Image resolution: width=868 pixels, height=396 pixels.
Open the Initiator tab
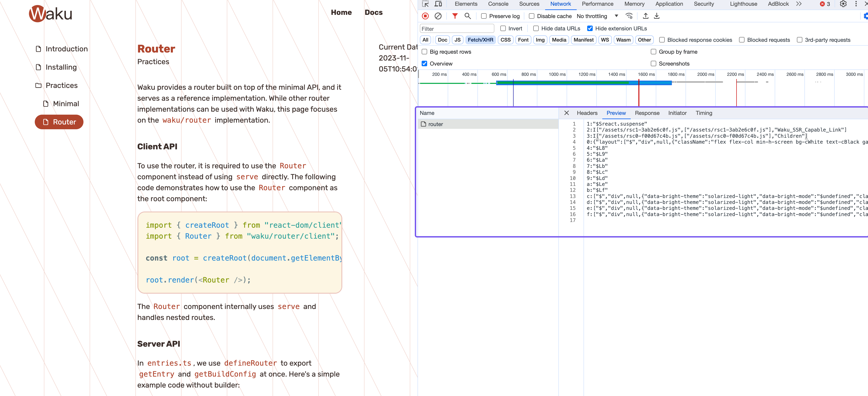677,113
